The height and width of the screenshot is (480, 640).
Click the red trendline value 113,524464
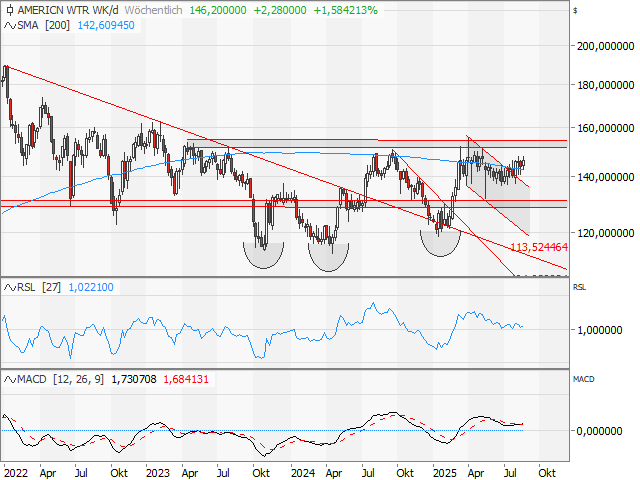[x=539, y=247]
